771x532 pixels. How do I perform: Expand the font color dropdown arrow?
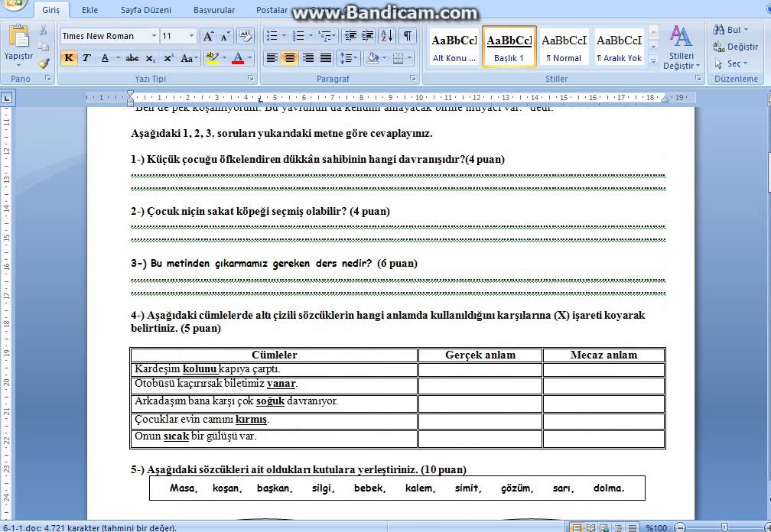(250, 58)
